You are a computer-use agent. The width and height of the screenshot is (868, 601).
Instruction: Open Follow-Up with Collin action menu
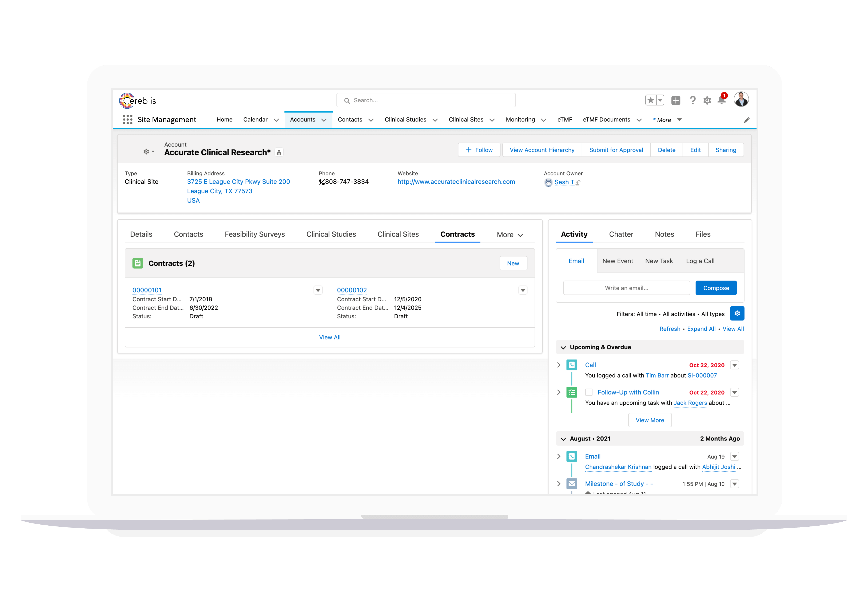coord(734,392)
